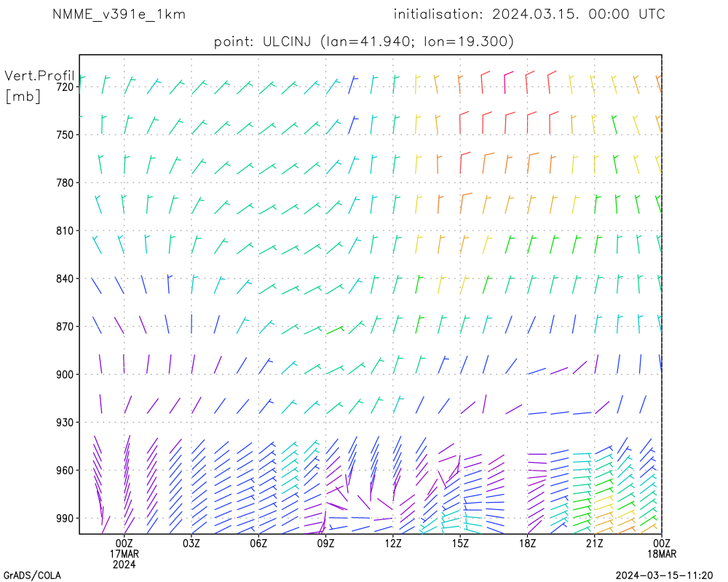Click the 18Z time axis label
This screenshot has width=728, height=582.
tap(527, 543)
